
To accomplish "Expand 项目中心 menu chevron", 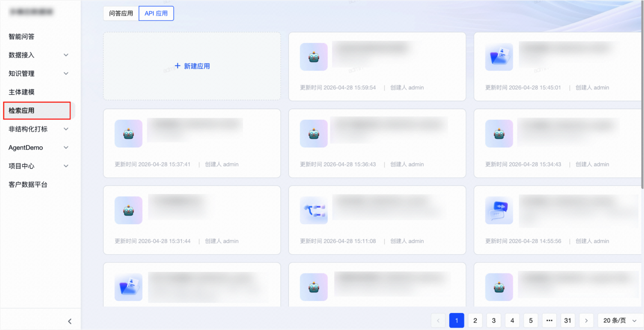I will (66, 166).
